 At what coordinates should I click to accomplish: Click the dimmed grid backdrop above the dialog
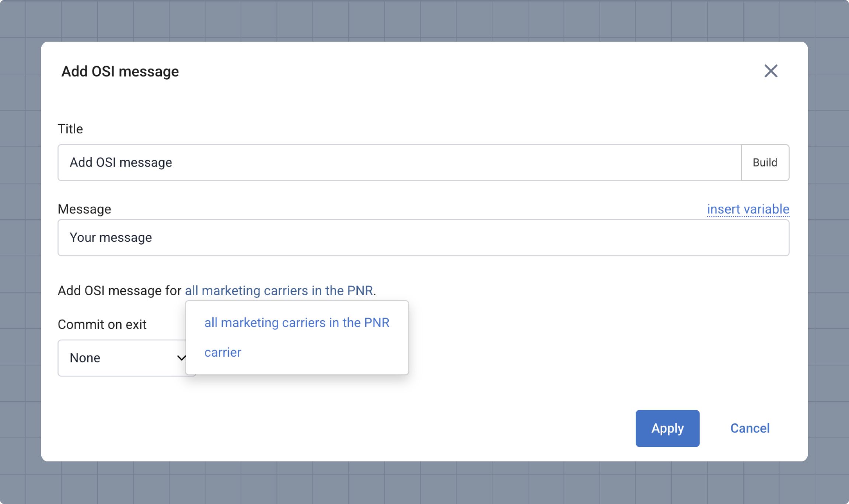pyautogui.click(x=424, y=20)
